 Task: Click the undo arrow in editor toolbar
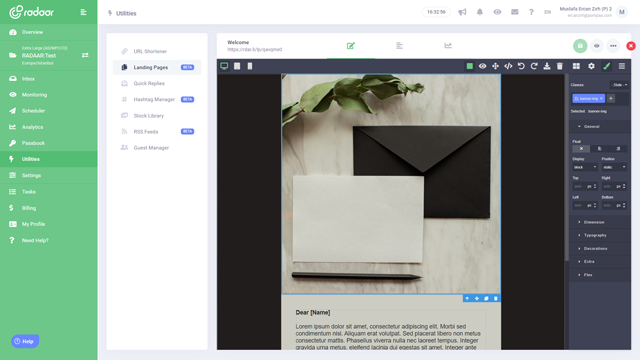521,66
